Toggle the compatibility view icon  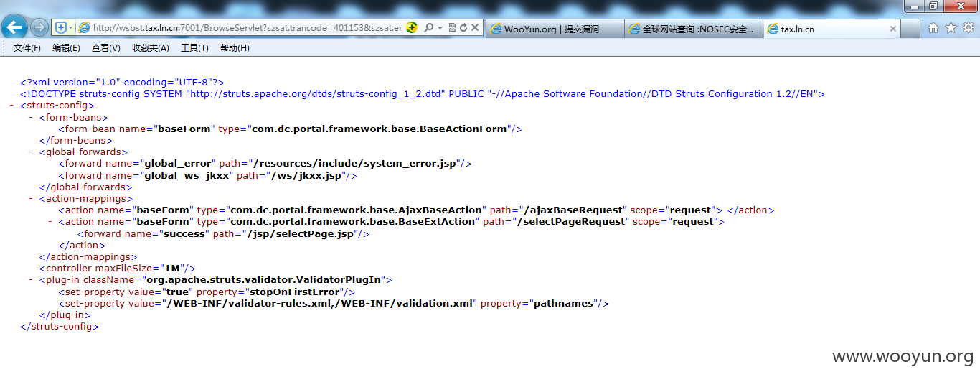[452, 28]
